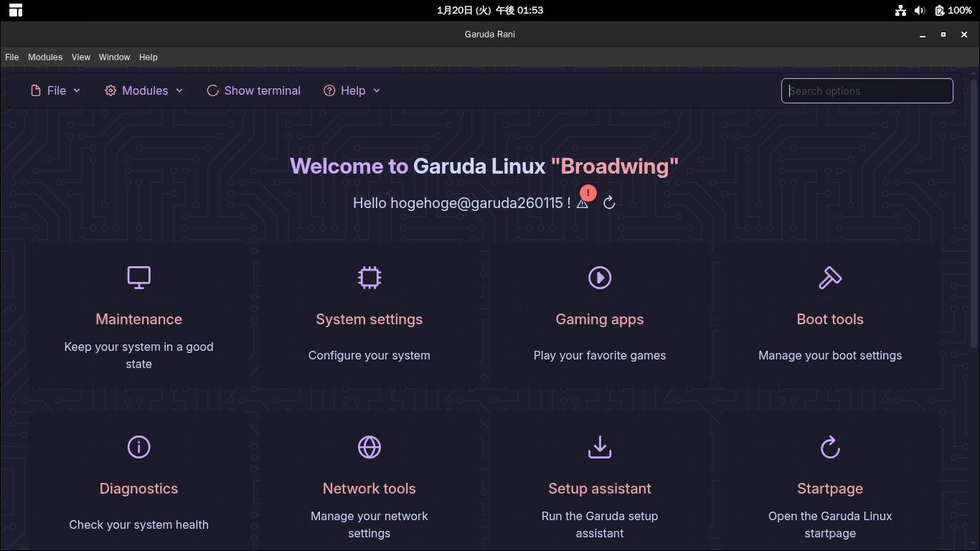Screen dimensions: 980x551
Task: Focus the Search options field
Action: (x=867, y=91)
